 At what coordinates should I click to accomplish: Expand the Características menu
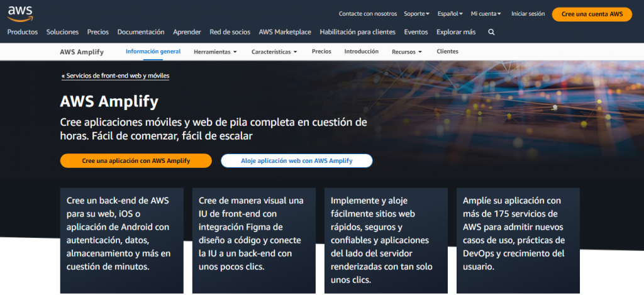click(x=274, y=52)
